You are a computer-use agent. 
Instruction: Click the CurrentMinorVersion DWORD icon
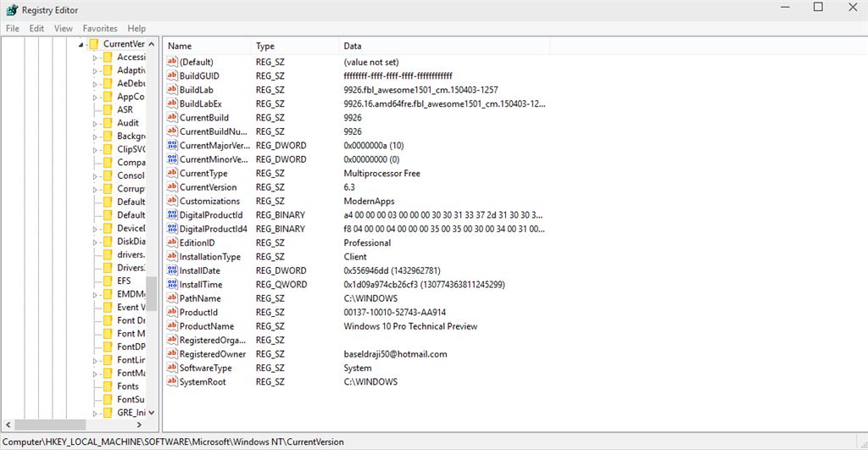(x=172, y=158)
